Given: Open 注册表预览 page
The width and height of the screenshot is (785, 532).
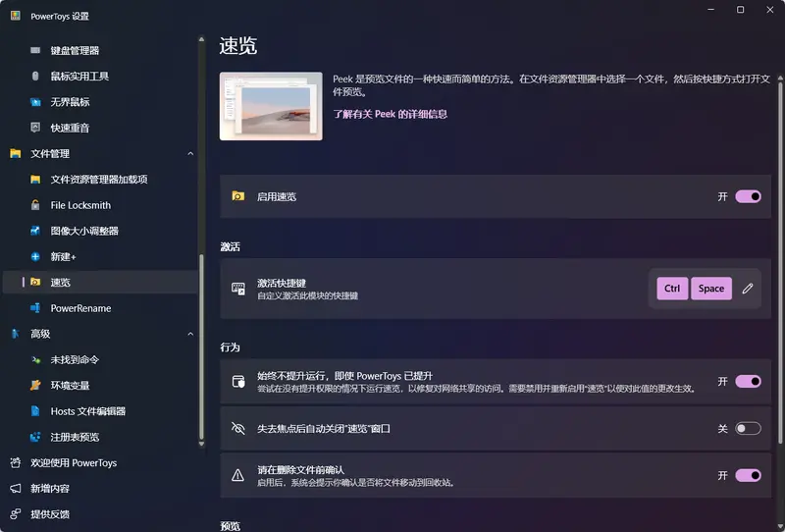Looking at the screenshot, I should pyautogui.click(x=100, y=437).
